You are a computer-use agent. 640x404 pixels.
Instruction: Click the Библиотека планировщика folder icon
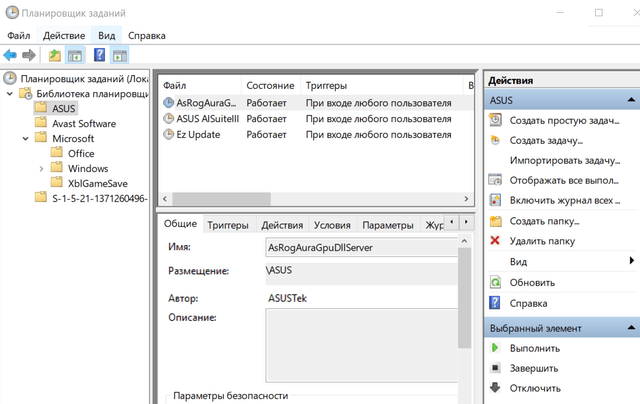tap(26, 93)
